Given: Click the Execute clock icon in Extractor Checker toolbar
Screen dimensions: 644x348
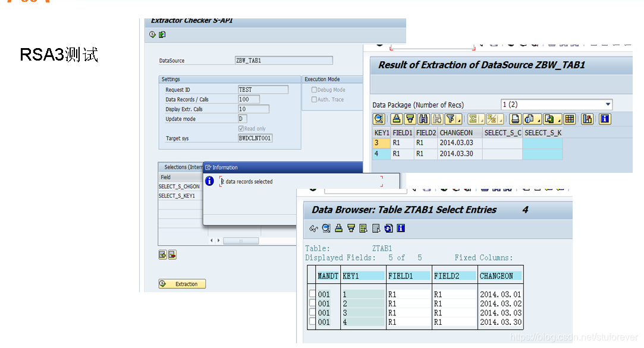Looking at the screenshot, I should (x=152, y=34).
